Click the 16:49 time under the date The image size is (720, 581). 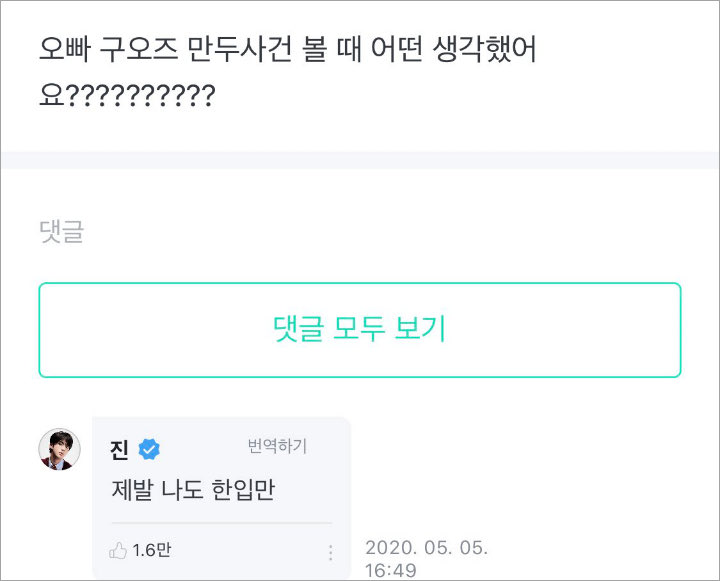tap(389, 570)
